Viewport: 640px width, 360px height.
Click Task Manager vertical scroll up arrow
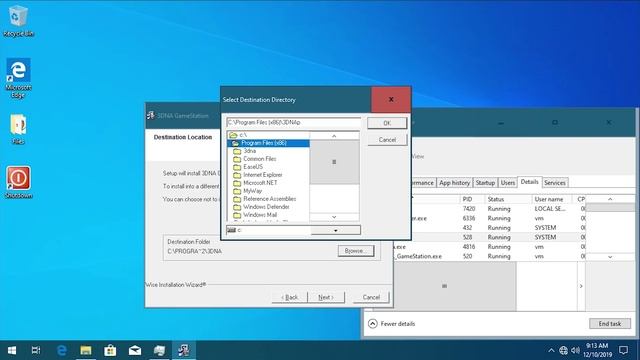point(610,199)
